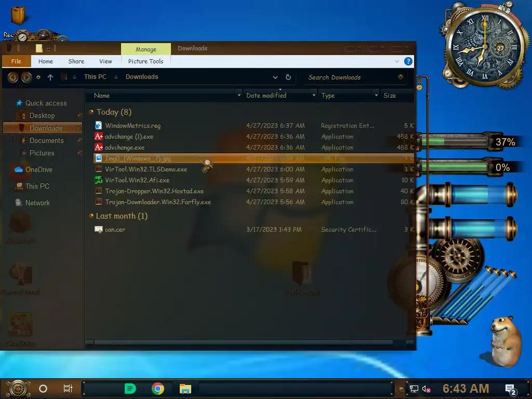Sort files by Type column
This screenshot has height=399, width=532.
coord(328,96)
